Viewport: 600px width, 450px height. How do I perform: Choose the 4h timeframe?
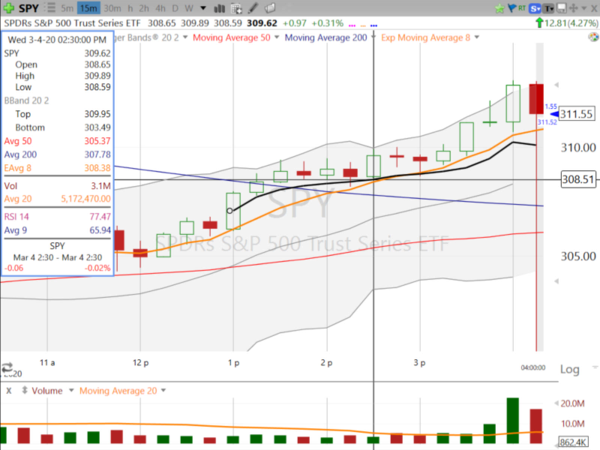coord(160,8)
